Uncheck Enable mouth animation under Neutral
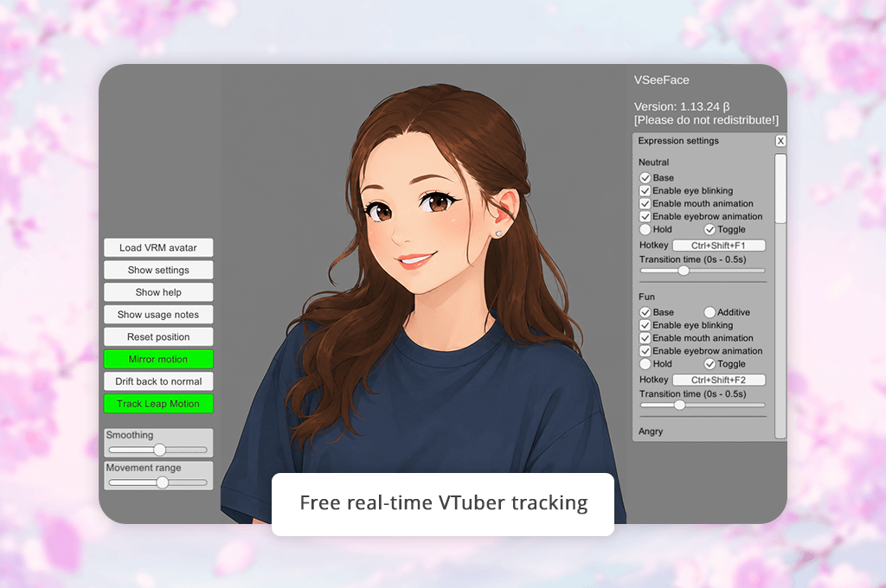 pos(645,203)
